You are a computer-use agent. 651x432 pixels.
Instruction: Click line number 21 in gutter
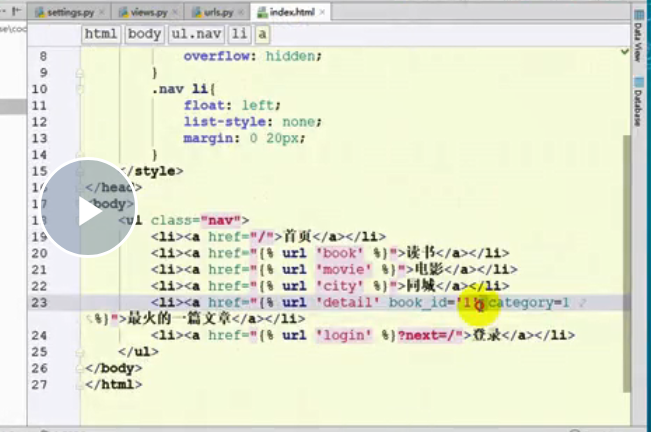point(39,270)
